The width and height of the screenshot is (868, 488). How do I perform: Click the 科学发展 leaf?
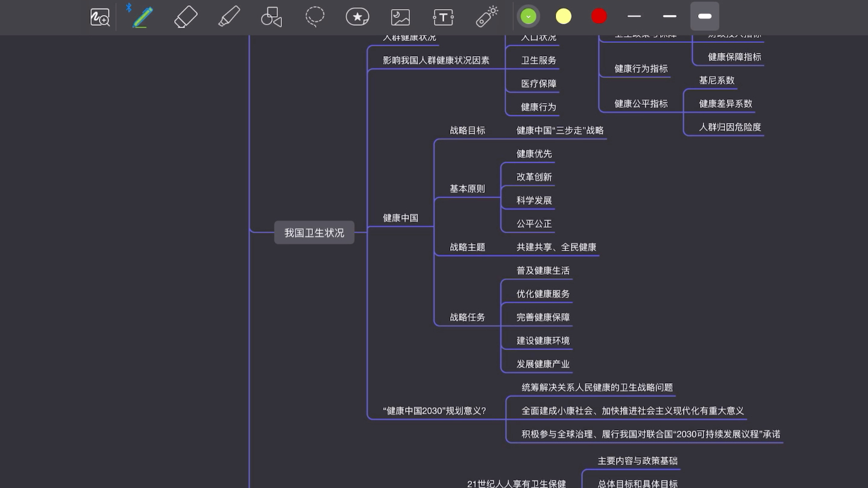534,200
